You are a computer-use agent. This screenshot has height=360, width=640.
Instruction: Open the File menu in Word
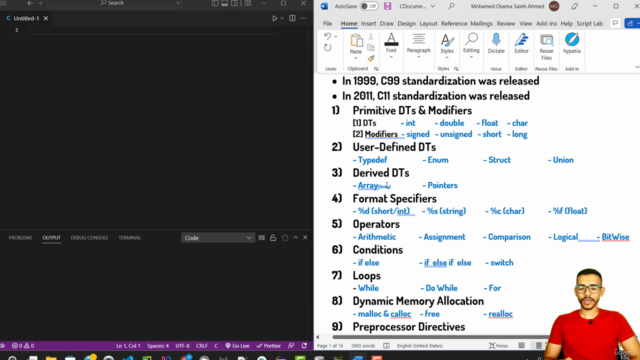coord(327,24)
